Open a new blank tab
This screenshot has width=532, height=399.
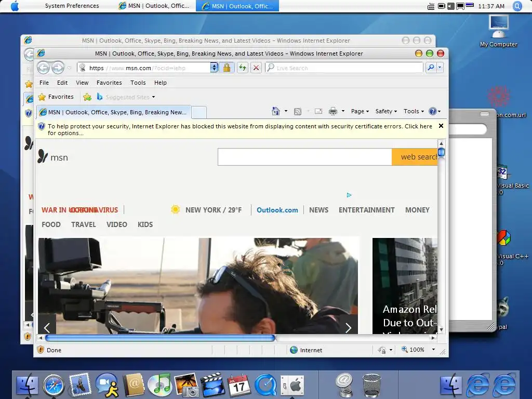(199, 112)
